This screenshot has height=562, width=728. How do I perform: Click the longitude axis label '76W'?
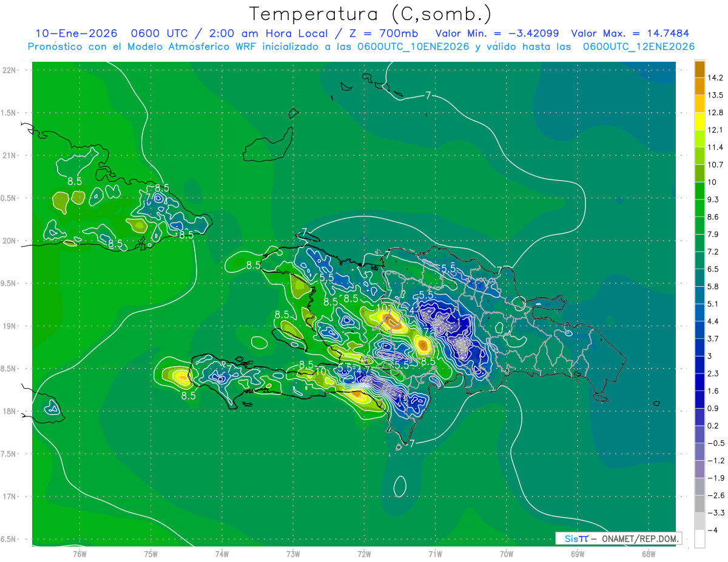[79, 554]
